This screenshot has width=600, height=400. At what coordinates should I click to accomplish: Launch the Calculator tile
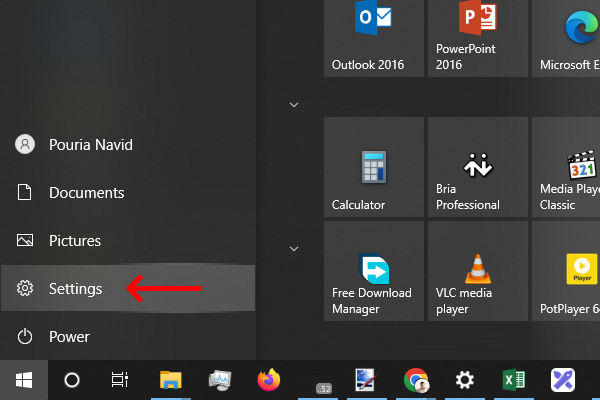(376, 168)
